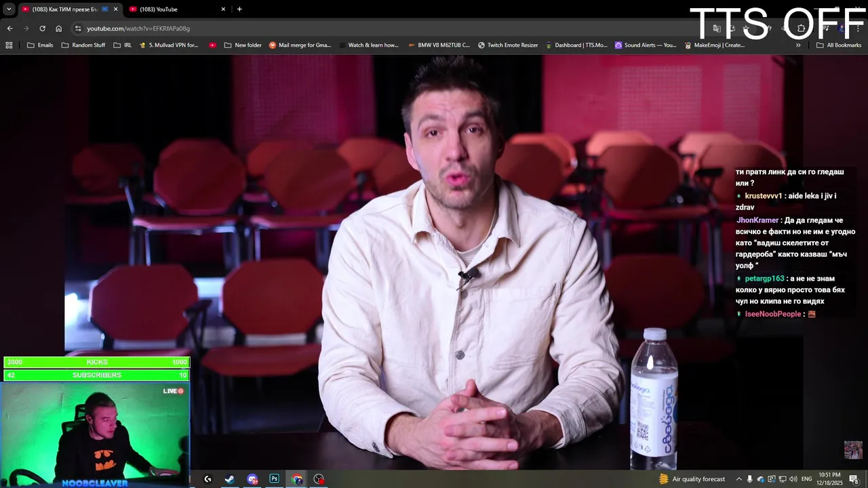This screenshot has width=868, height=488.
Task: Open the 'Dashboard | TTS.Mo...' bookmark
Action: tap(576, 45)
